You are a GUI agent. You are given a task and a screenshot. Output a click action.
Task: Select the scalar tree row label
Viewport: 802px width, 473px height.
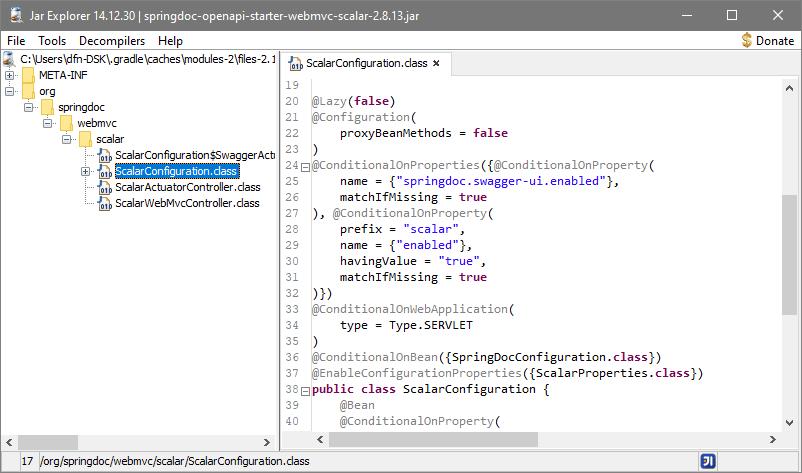click(x=110, y=139)
